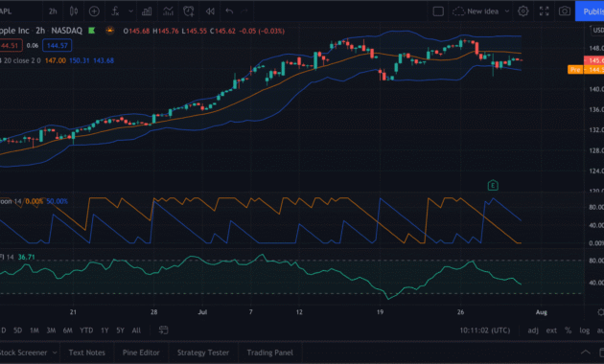Set the 1M date range
The height and width of the screenshot is (364, 604).
coord(35,330)
